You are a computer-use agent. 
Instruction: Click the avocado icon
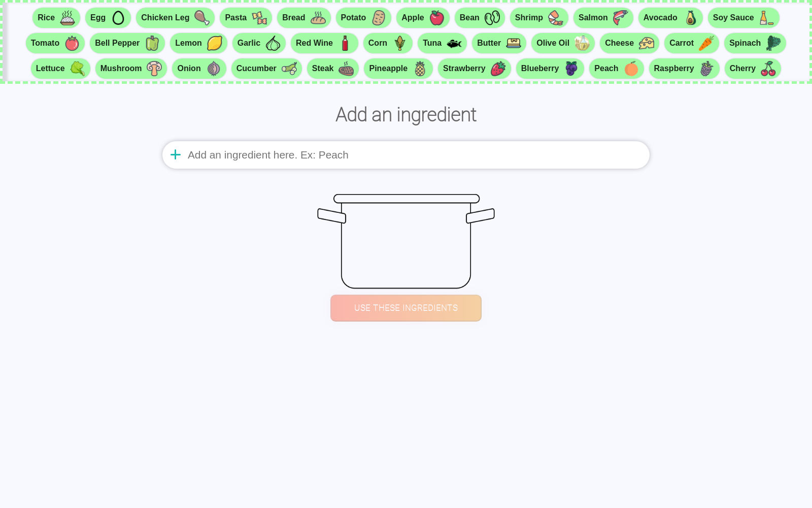coord(690,18)
